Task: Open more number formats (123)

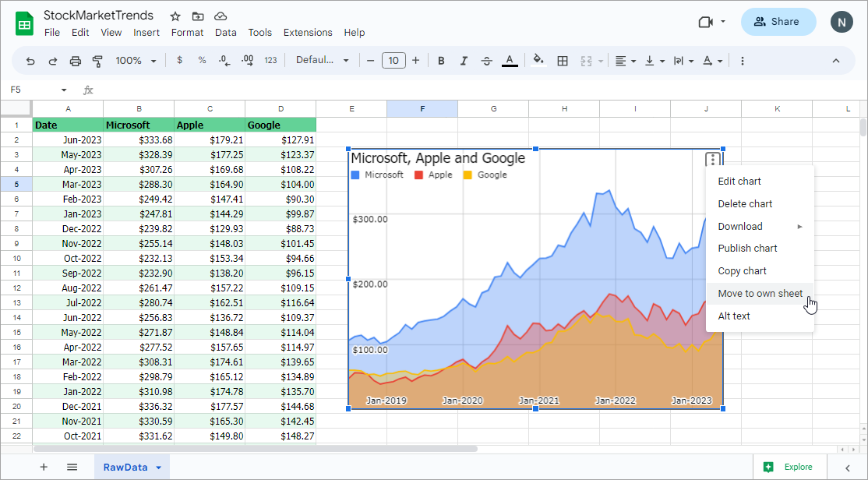Action: click(270, 60)
